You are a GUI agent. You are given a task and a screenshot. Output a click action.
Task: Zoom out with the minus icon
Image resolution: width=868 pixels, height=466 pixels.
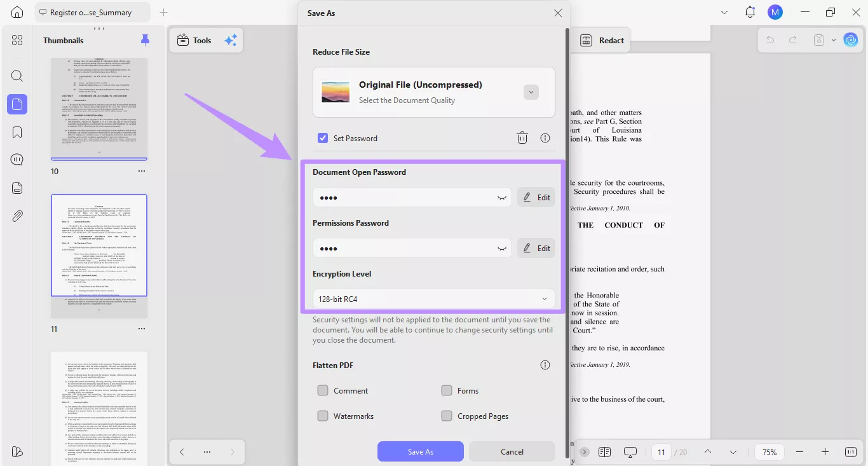click(x=800, y=452)
